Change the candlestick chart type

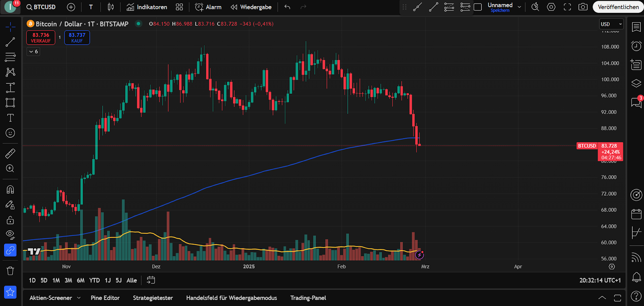tap(111, 7)
